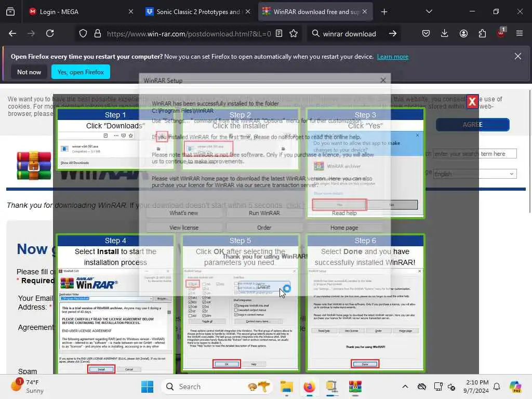Open tracking protection shield icon
This screenshot has height=399, width=532.
(x=83, y=34)
